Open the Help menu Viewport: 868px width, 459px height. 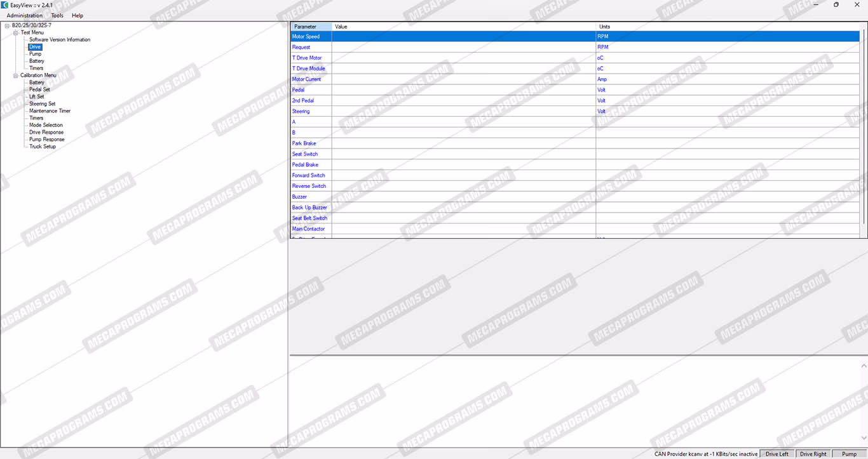pos(78,15)
